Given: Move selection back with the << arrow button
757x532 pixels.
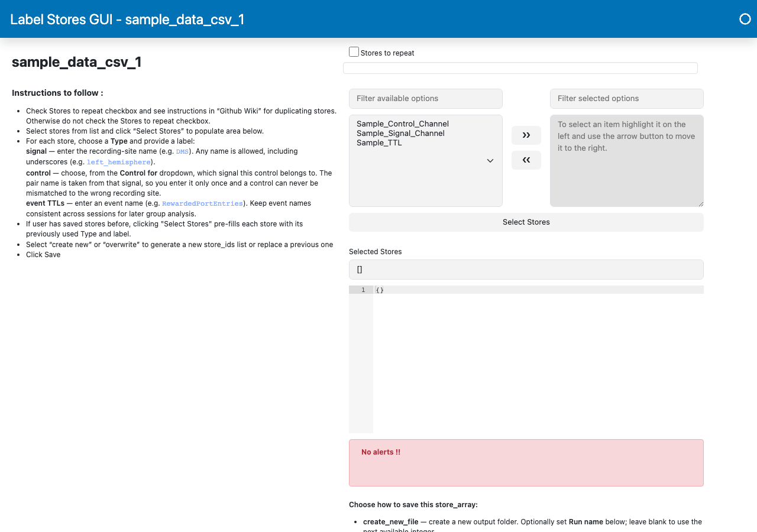Looking at the screenshot, I should pos(526,160).
